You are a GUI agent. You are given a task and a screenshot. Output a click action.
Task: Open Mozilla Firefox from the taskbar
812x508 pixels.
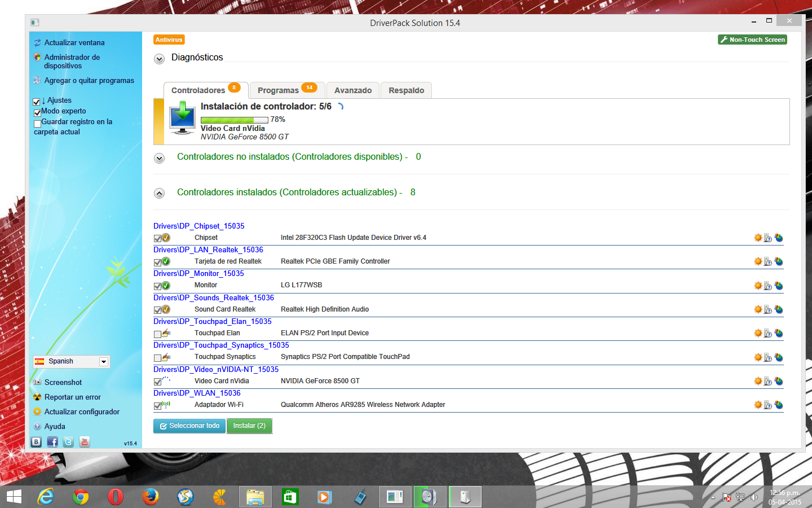tap(150, 497)
